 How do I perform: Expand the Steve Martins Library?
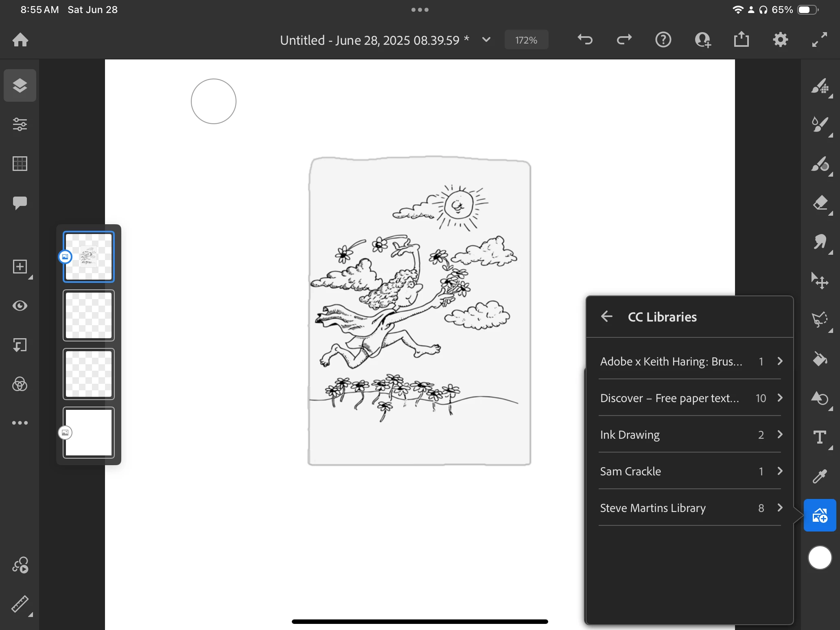point(689,508)
